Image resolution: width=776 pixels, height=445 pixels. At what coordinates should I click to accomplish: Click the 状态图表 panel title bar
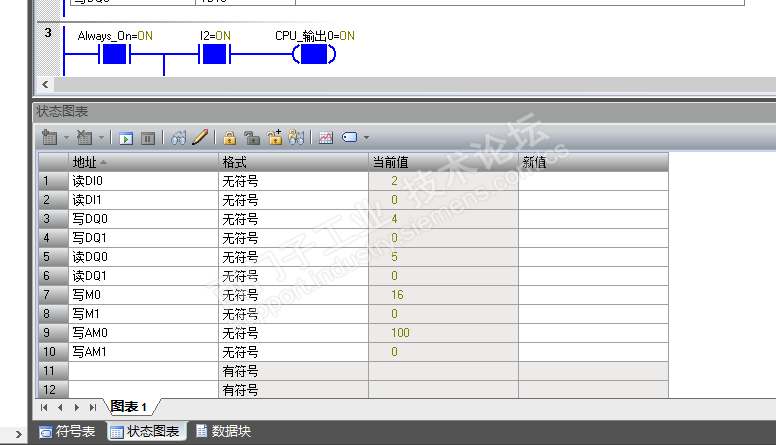(405, 112)
